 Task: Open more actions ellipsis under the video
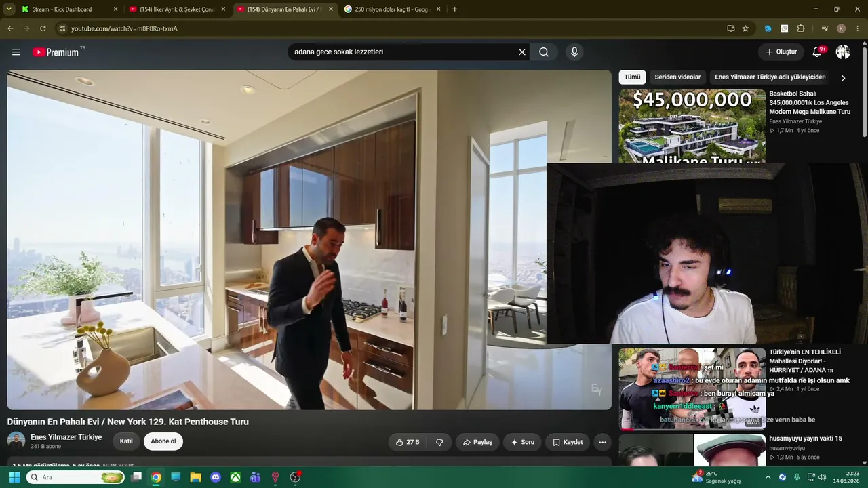[602, 442]
